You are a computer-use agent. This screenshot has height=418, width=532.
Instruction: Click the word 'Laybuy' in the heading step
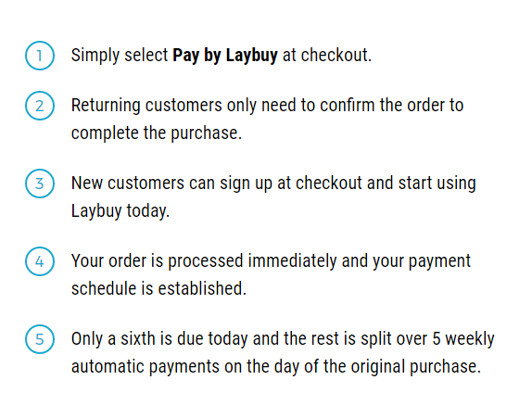[x=252, y=56]
